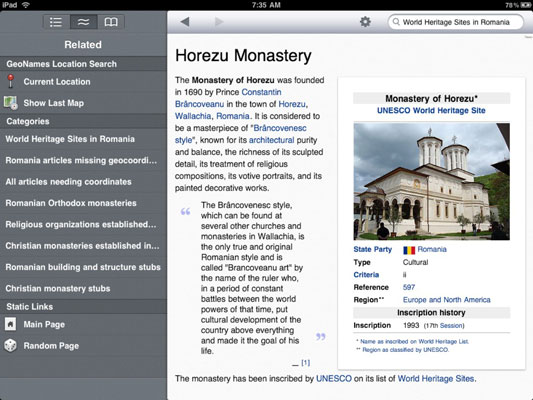Open Show Last Map entry
This screenshot has height=400, width=533.
[83, 103]
